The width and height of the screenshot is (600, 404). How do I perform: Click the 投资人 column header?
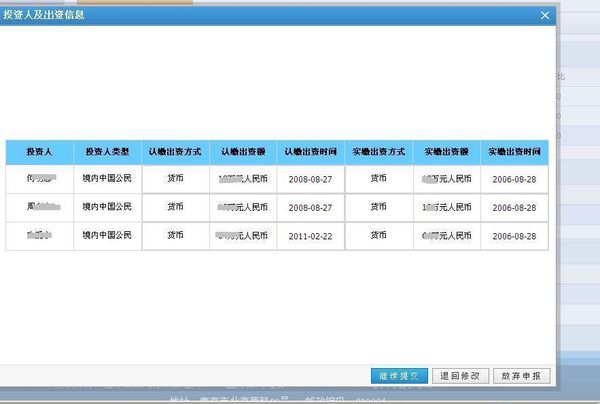coord(39,152)
